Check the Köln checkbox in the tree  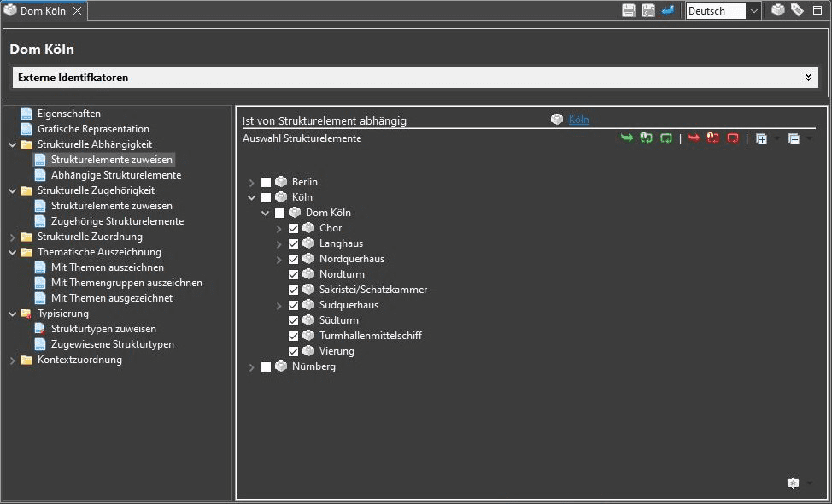[x=267, y=198]
